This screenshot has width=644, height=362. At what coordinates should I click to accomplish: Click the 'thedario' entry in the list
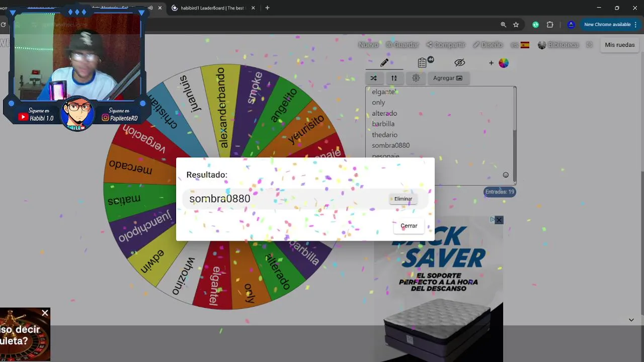[x=384, y=135]
